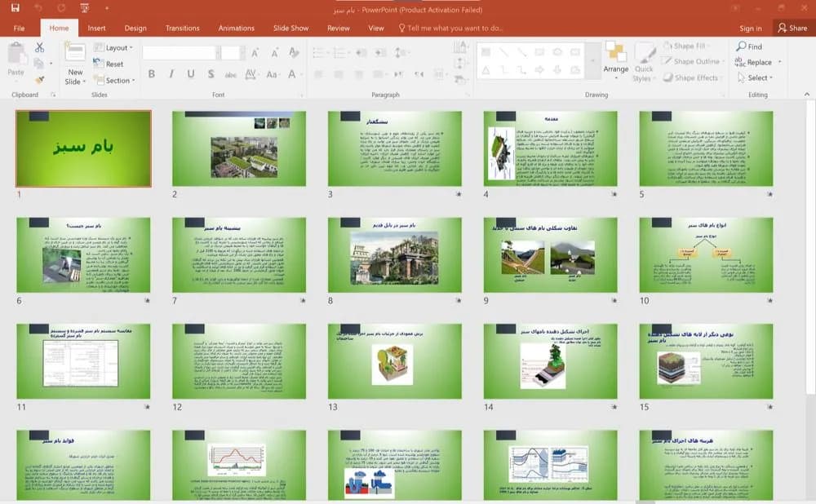This screenshot has height=504, width=816.
Task: Add a slide using the New Slide icon
Action: pyautogui.click(x=75, y=53)
